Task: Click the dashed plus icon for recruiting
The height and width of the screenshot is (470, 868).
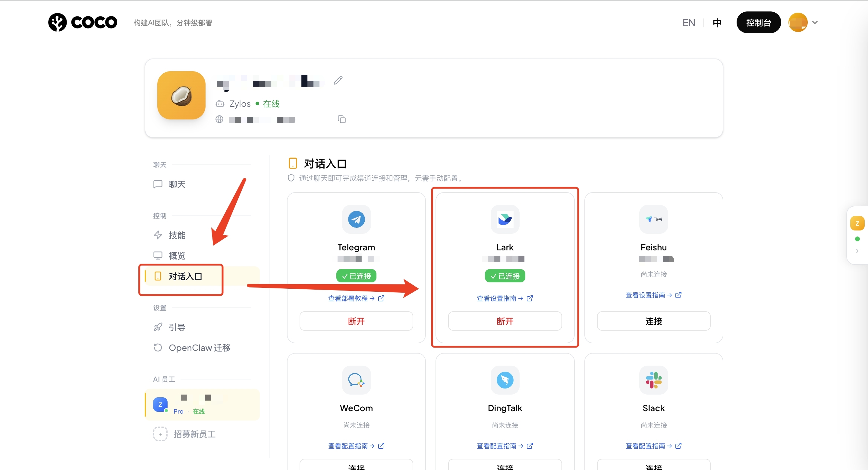Action: (x=160, y=434)
